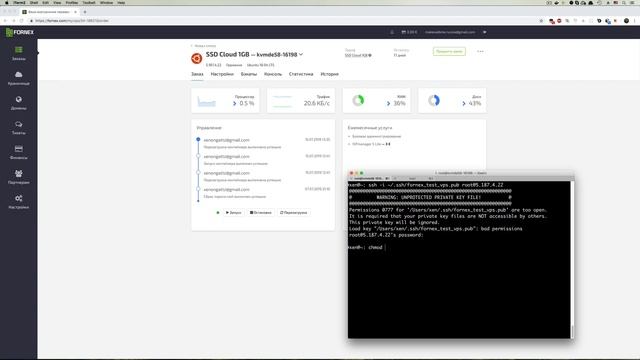
Task: Click the Остановка stop server button
Action: 260,213
